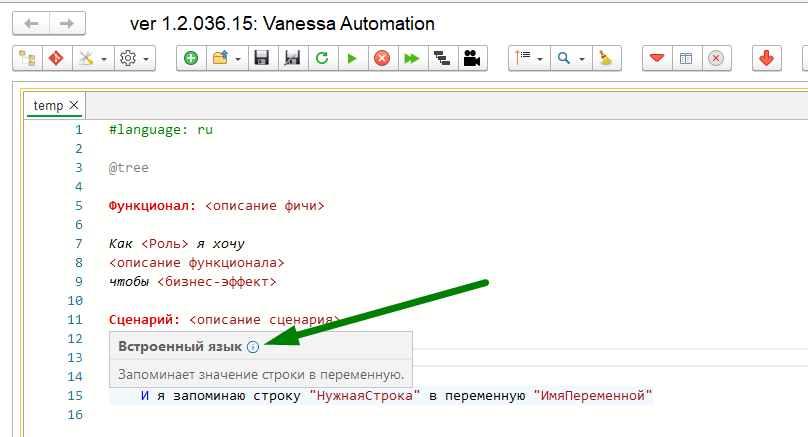Switch to the temp tab
The height and width of the screenshot is (437, 808).
coord(48,106)
